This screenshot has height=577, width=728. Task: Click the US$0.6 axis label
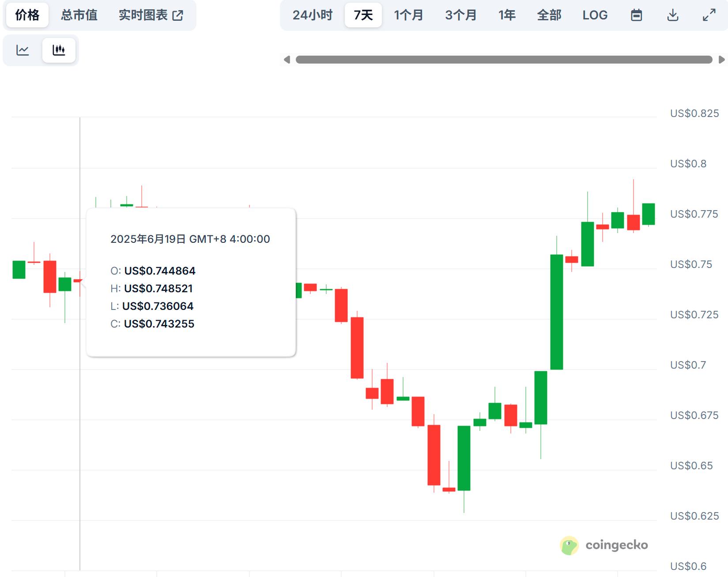click(688, 566)
